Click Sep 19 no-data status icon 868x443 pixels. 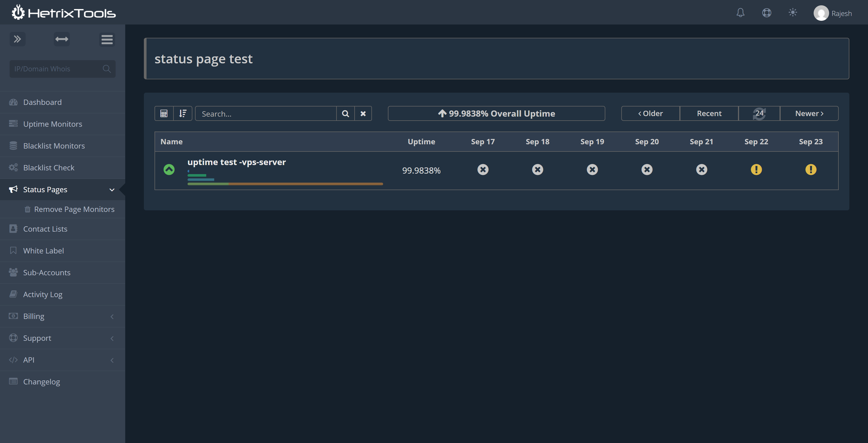tap(592, 169)
